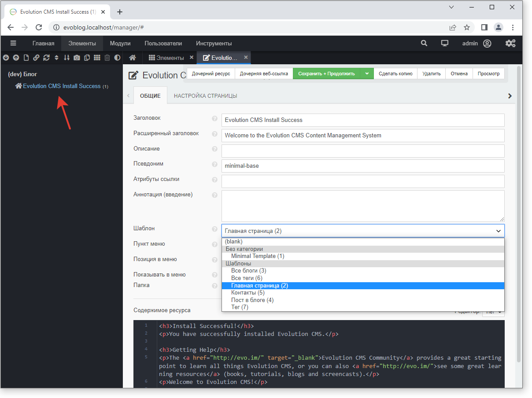This screenshot has height=398, width=532.
Task: Open system settings gears icon
Action: (510, 43)
